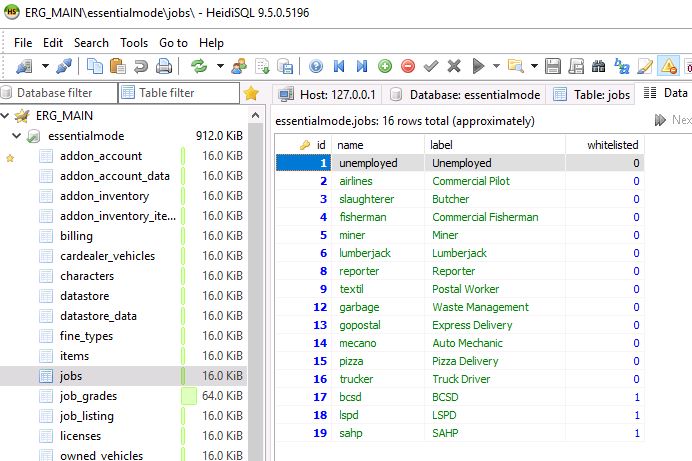Click the save as snippet icon
692x461 pixels.
pyautogui.click(x=575, y=67)
